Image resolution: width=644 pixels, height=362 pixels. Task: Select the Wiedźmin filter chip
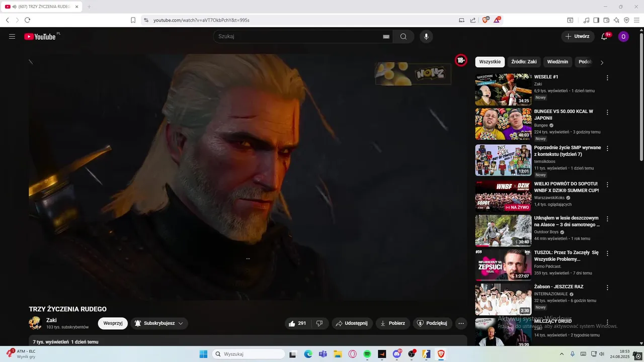(x=557, y=62)
